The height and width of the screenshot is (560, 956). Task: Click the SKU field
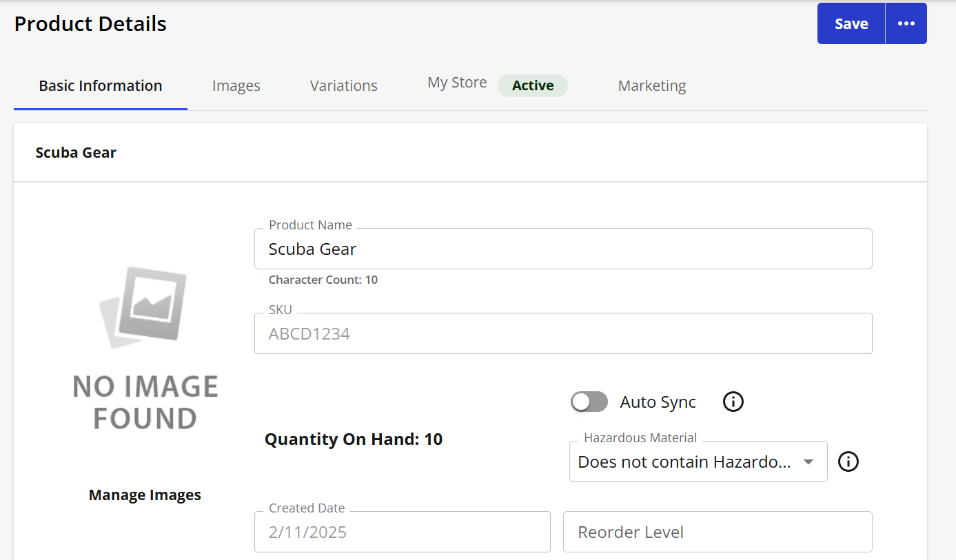[x=562, y=334]
